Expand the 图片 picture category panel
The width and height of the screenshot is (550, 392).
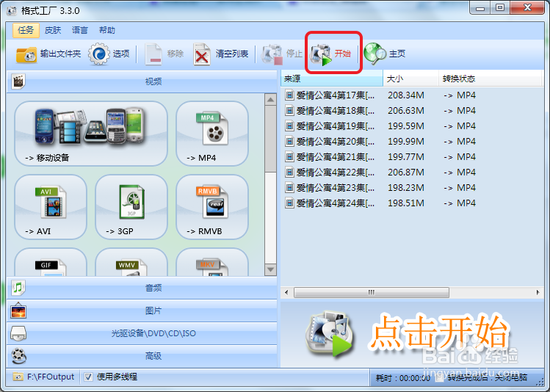pos(142,311)
